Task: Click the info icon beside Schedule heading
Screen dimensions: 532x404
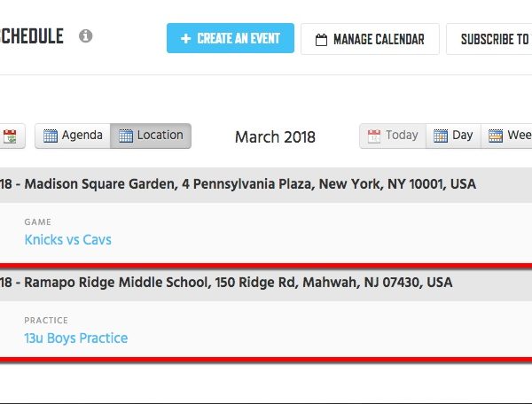Action: [85, 35]
